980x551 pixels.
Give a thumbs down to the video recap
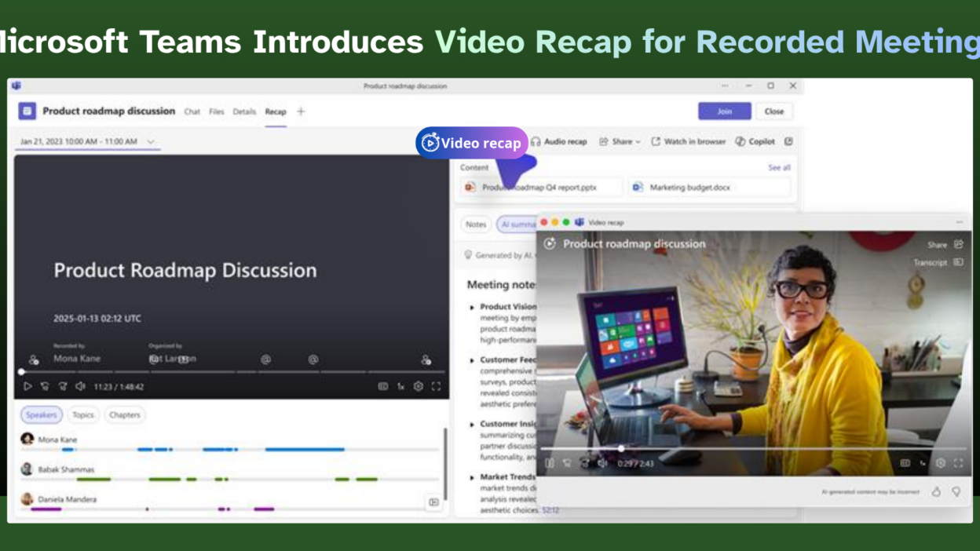[956, 492]
